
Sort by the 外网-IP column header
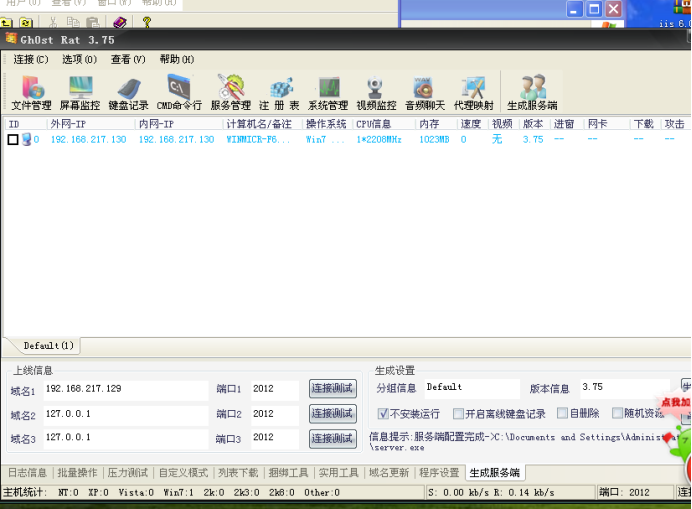[x=91, y=124]
